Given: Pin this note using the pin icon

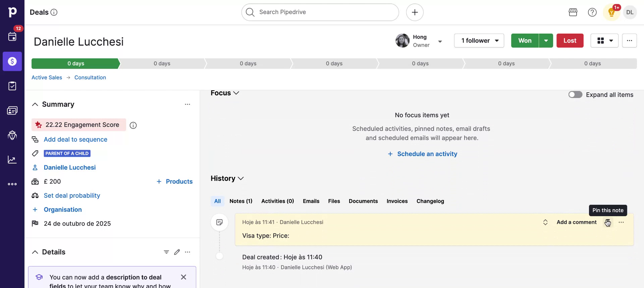Looking at the screenshot, I should pos(607,222).
